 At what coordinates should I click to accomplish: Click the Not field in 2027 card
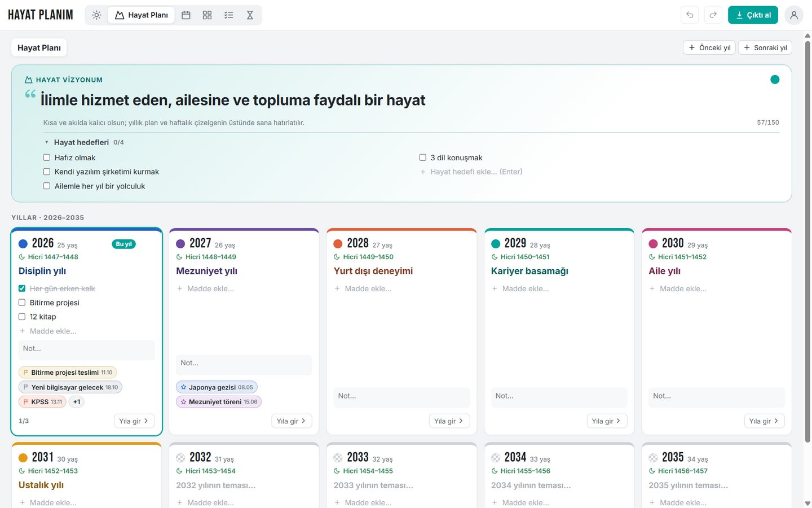pos(244,365)
